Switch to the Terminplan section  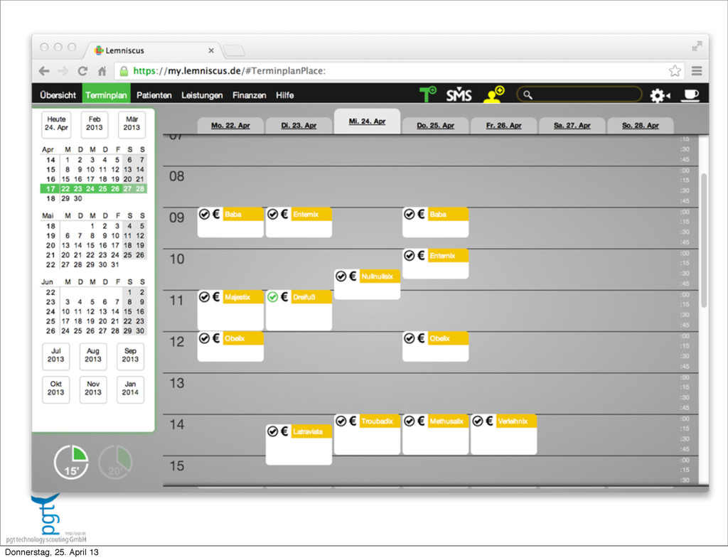point(107,95)
